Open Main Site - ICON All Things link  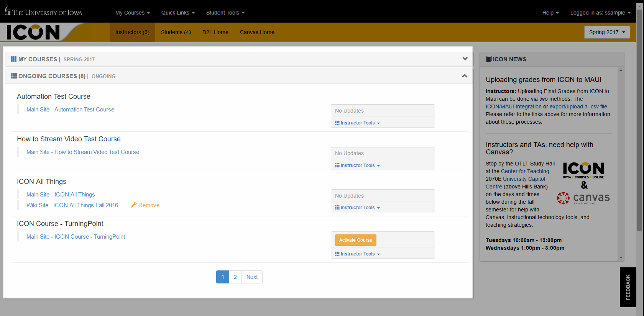(x=61, y=195)
